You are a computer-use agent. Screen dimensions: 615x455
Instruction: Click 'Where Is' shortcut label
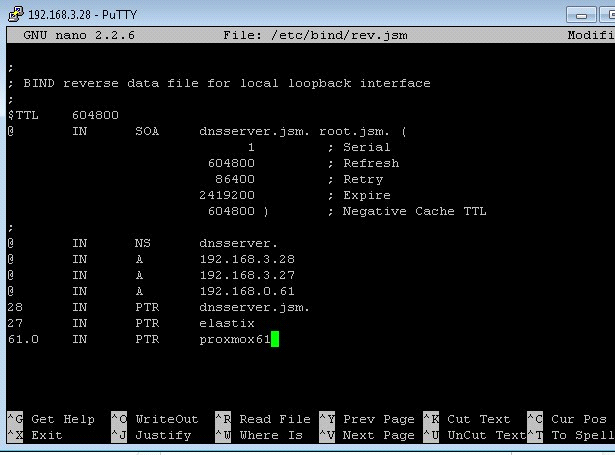pyautogui.click(x=271, y=435)
